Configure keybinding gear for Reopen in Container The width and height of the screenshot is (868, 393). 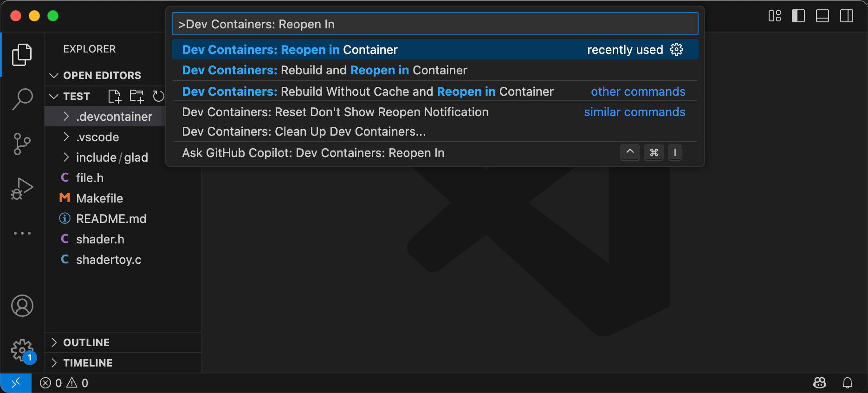676,49
